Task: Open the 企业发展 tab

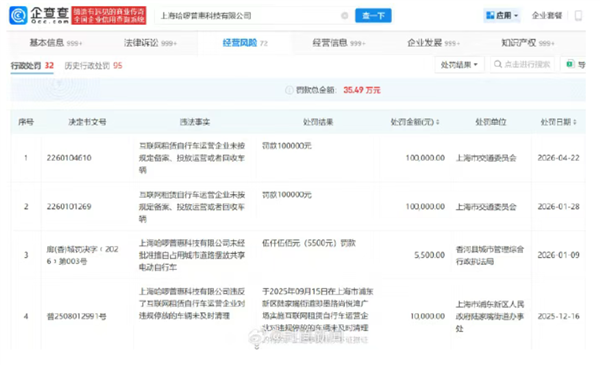Action: tap(433, 43)
